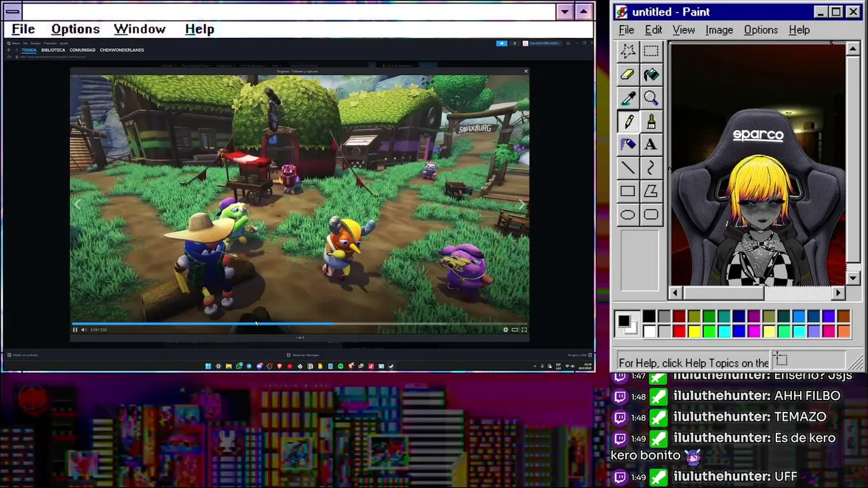The image size is (868, 488).
Task: Click Paint's vertical scrollbar up arrow
Action: pos(853,49)
